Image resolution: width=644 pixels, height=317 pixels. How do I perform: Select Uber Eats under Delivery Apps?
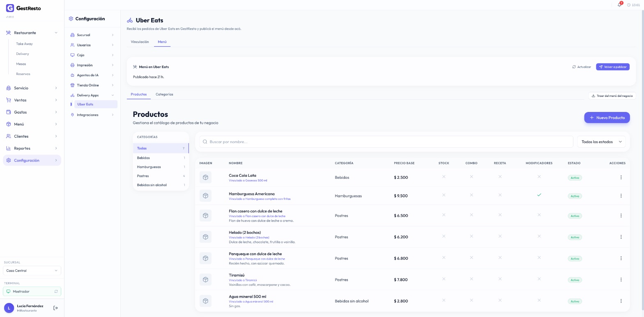96,104
